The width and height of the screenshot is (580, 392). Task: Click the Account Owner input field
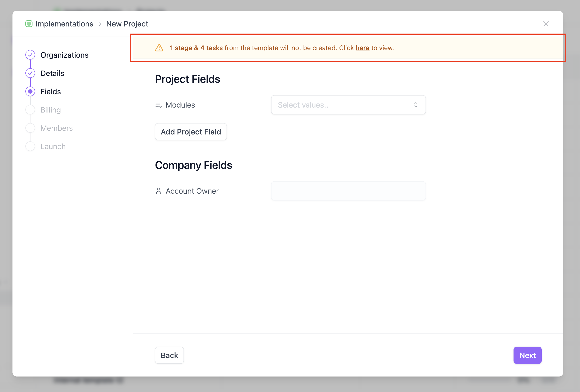pyautogui.click(x=348, y=191)
